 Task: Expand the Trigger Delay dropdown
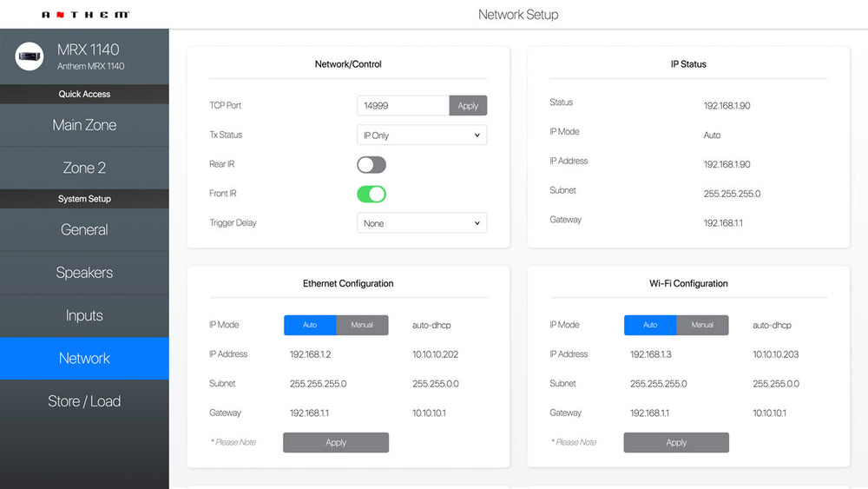coord(421,223)
